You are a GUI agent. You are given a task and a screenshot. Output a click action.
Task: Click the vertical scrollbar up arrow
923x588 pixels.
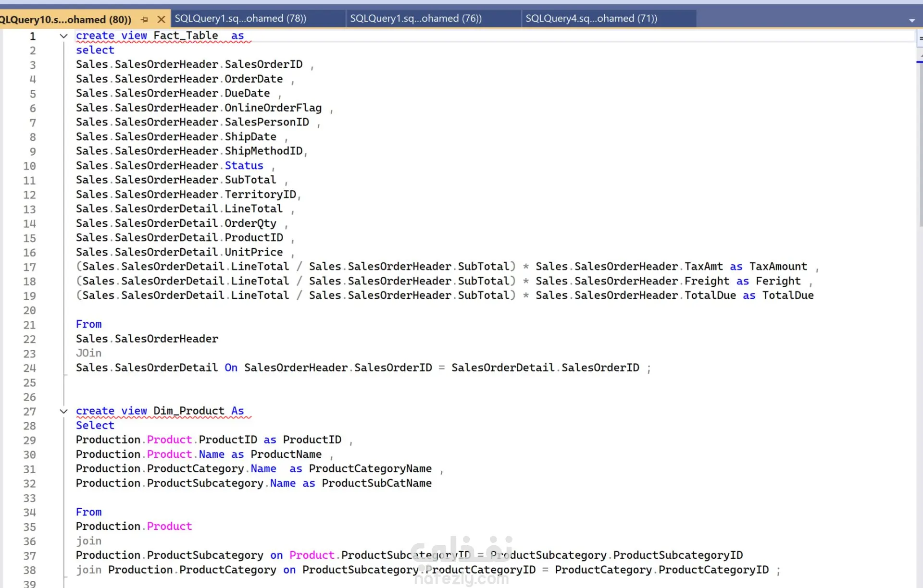point(920,55)
